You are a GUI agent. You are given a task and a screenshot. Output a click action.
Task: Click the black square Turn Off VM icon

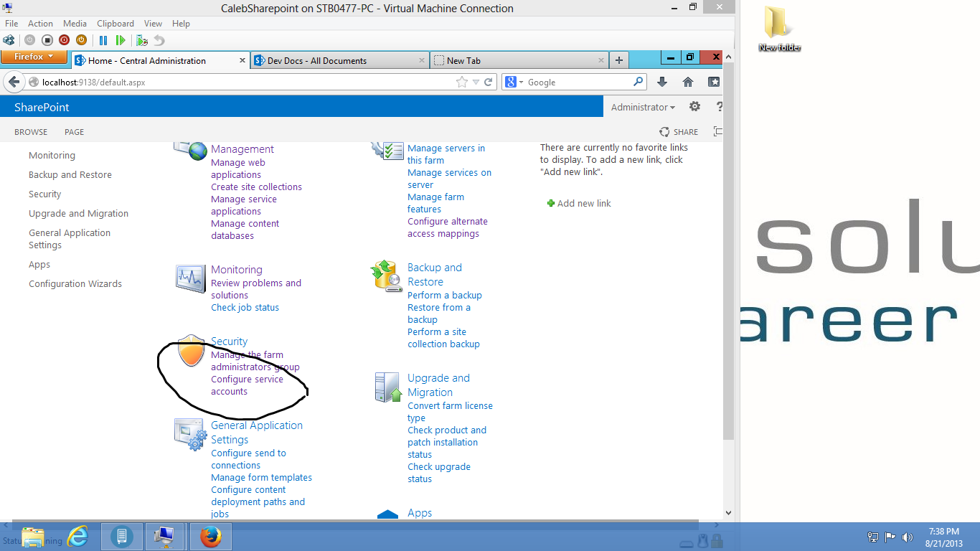[x=47, y=41]
